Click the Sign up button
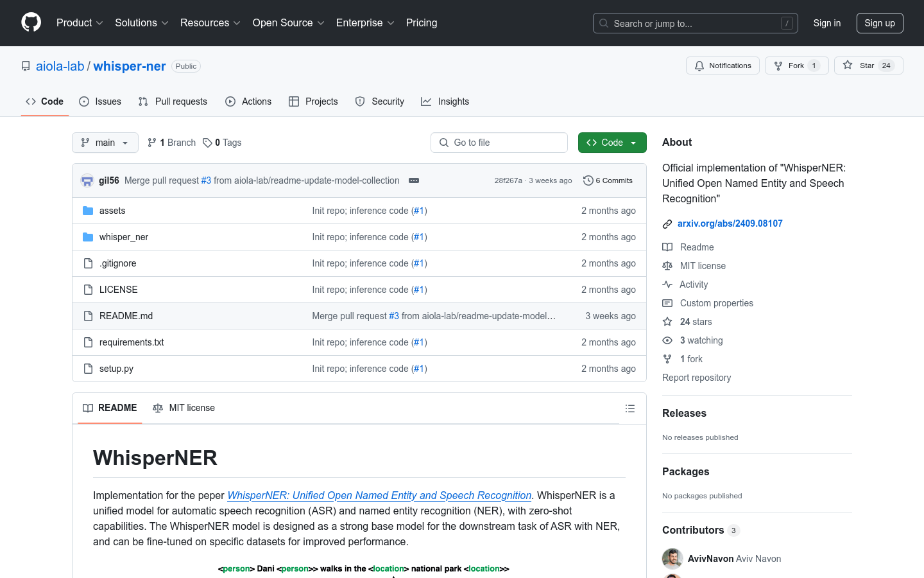The width and height of the screenshot is (924, 578). pos(880,23)
